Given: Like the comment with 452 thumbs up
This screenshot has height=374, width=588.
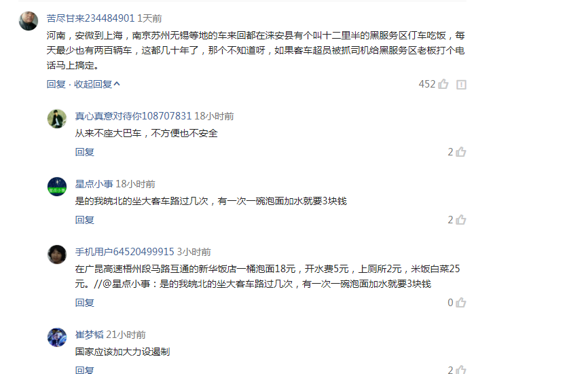Looking at the screenshot, I should point(443,84).
